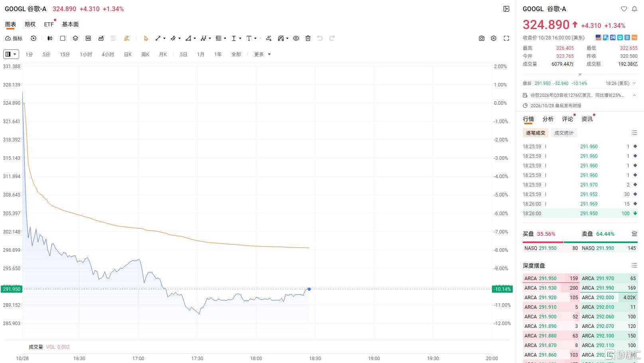Open the 指标 indicators button

click(14, 38)
